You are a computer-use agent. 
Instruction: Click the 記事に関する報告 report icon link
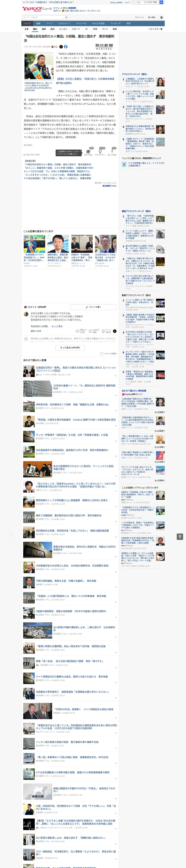[x=32, y=155]
